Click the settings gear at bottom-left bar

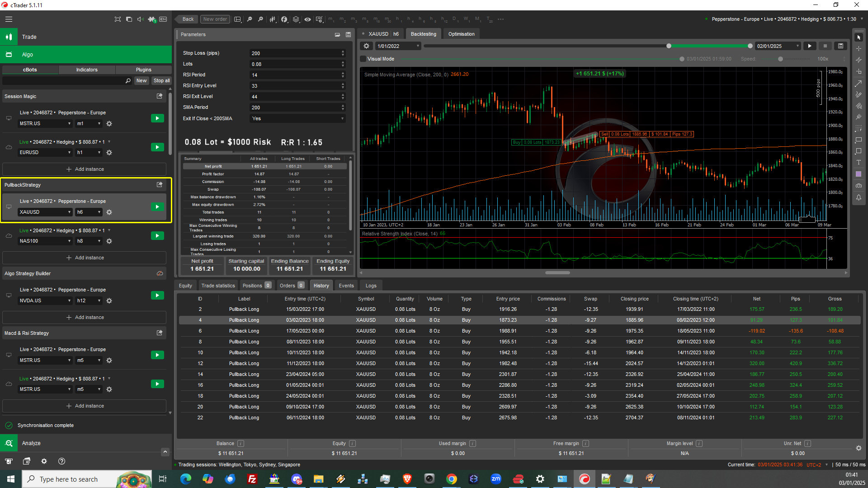[44, 461]
